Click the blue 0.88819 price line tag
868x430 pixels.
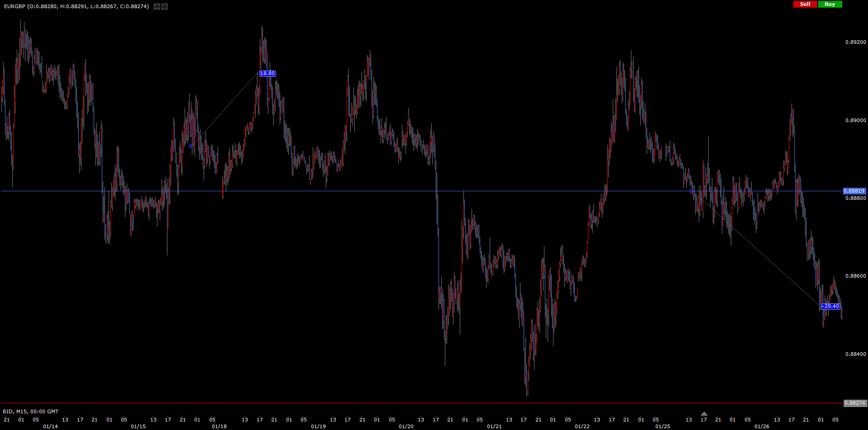(x=854, y=191)
